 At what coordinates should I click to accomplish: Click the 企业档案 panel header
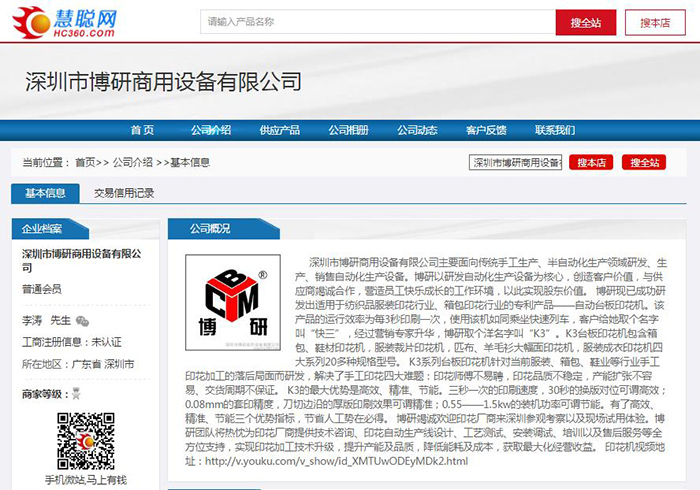[50, 229]
